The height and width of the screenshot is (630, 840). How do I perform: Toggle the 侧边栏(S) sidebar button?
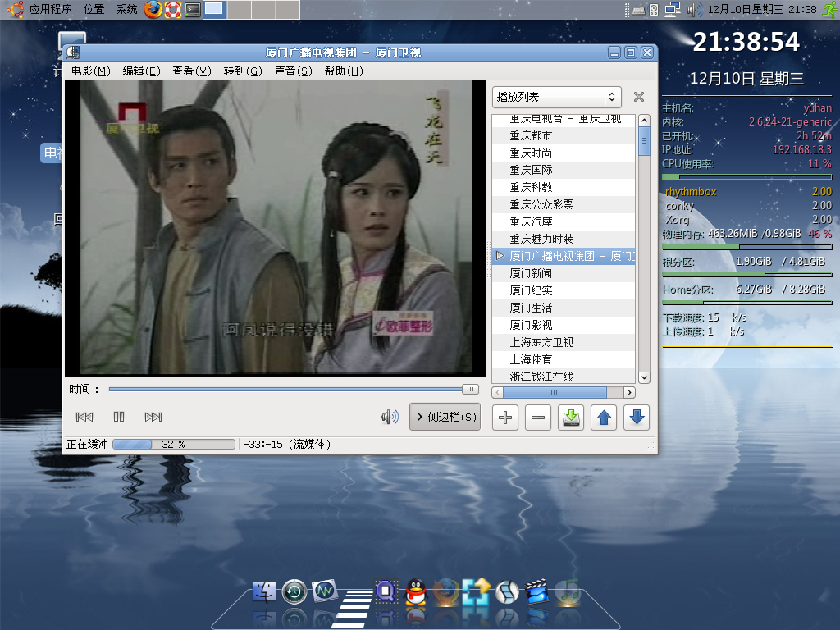coord(445,417)
